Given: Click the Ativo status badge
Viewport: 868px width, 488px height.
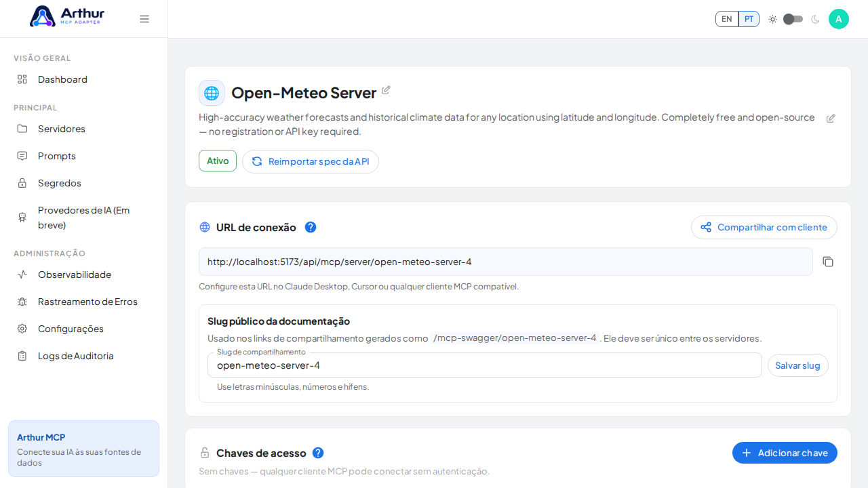Looking at the screenshot, I should pyautogui.click(x=218, y=161).
